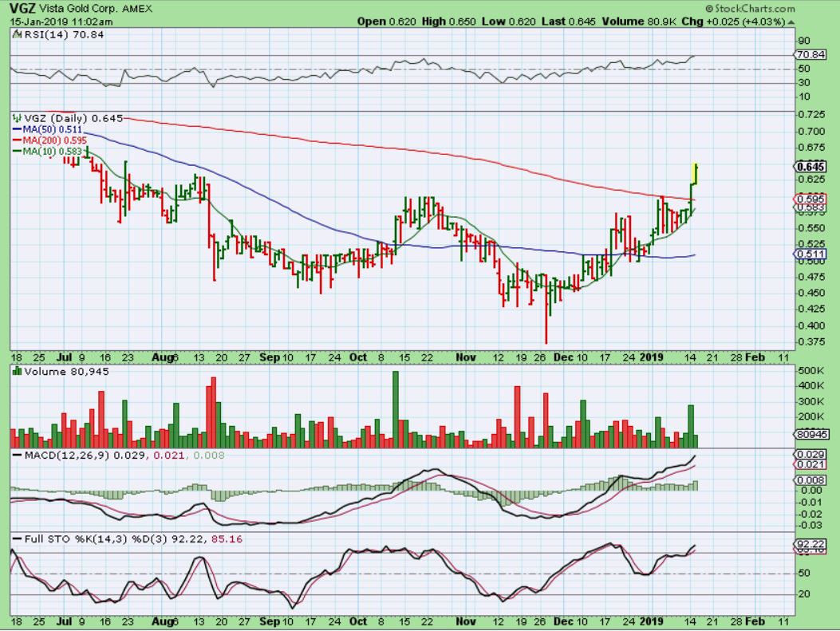The width and height of the screenshot is (840, 631).
Task: Click the small up triangle after Chg percentage
Action: click(x=791, y=22)
